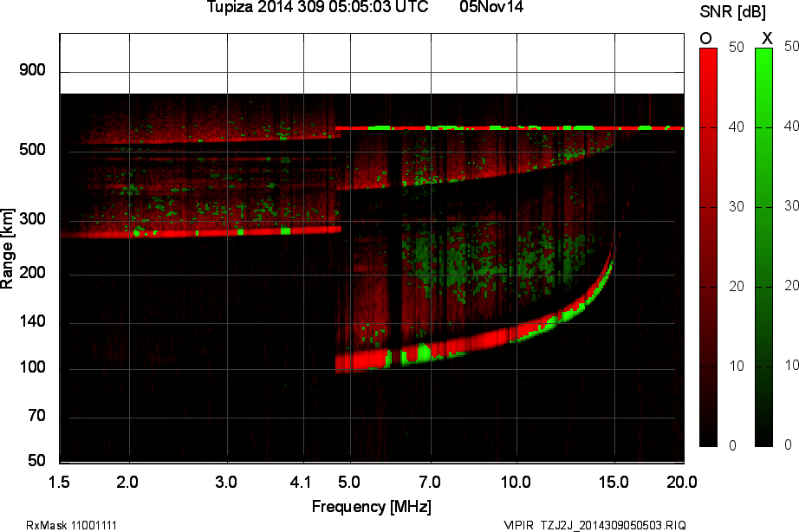Screen dimensions: 799x532
Task: Click the 20 value beside red color bar
Action: pos(737,287)
